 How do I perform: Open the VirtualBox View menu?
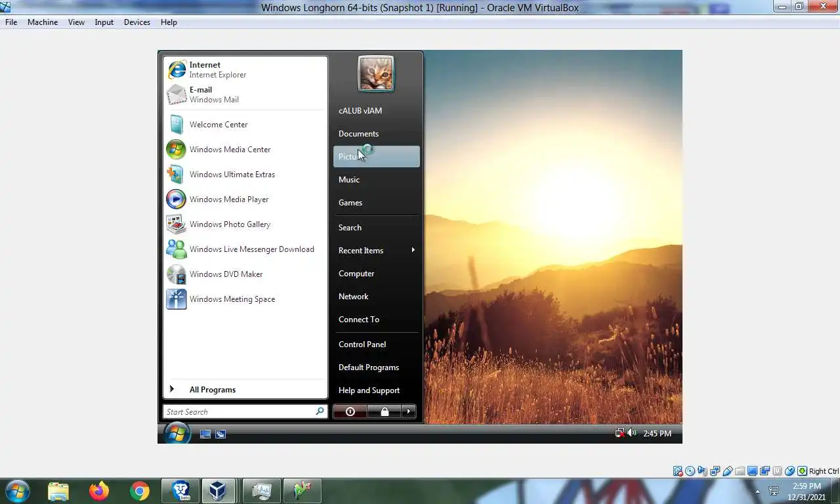coord(76,22)
